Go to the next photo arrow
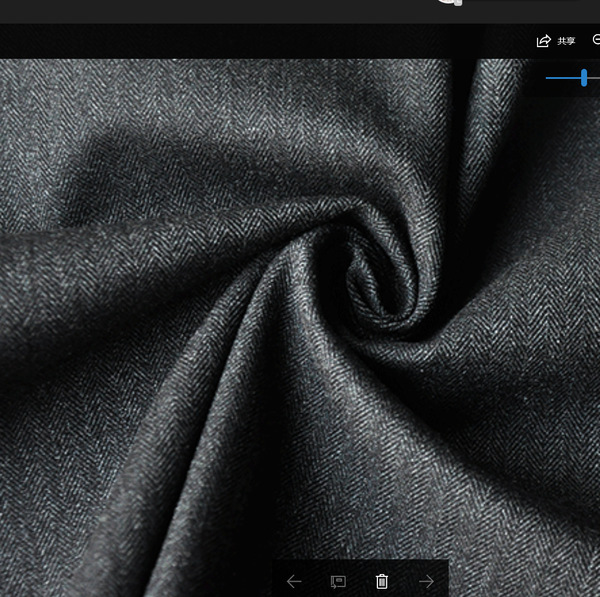Image resolution: width=600 pixels, height=597 pixels. [x=426, y=581]
